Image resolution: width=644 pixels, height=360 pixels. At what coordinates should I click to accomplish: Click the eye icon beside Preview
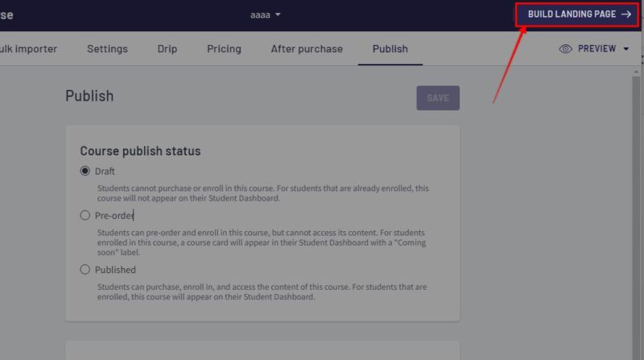[x=566, y=49]
